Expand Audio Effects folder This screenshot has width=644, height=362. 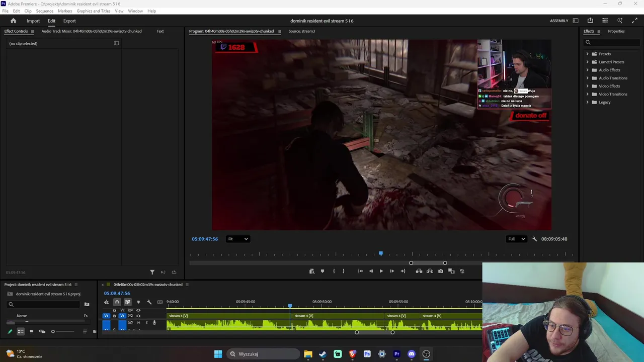pyautogui.click(x=587, y=70)
